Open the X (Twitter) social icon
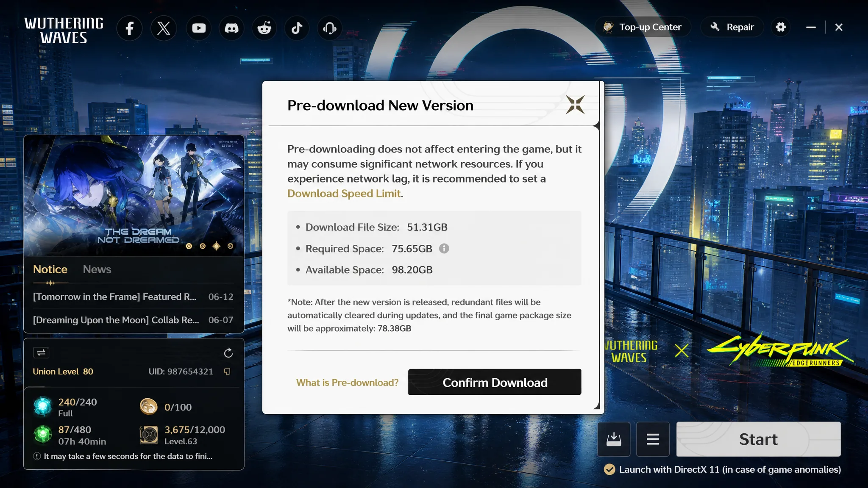Viewport: 868px width, 488px height. pyautogui.click(x=164, y=28)
